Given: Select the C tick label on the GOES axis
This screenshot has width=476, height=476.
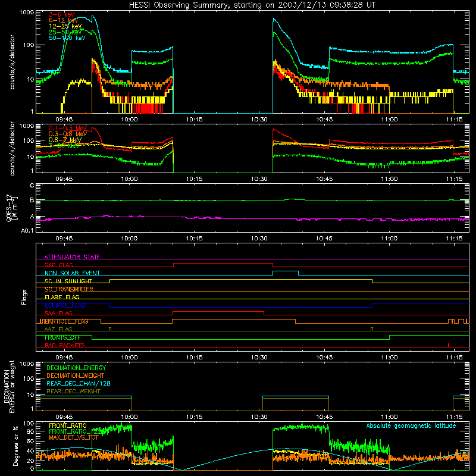Looking at the screenshot, I should 32,186.
